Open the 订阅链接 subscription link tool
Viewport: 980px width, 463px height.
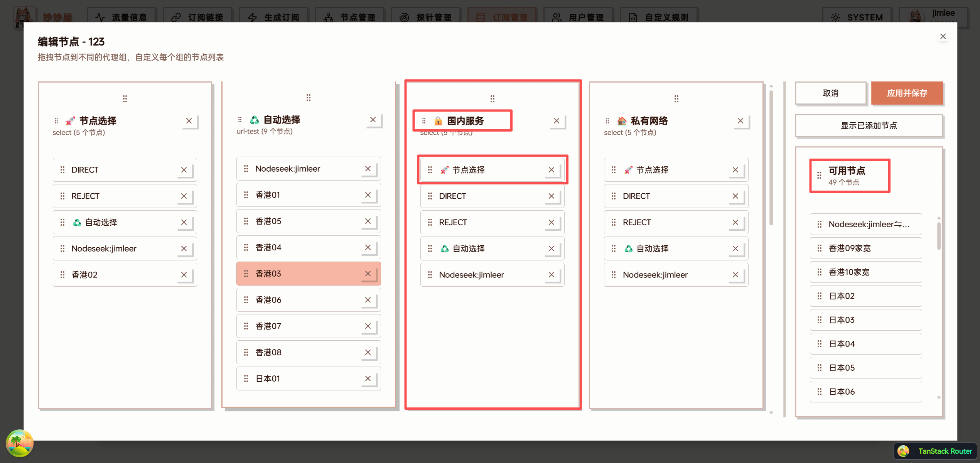click(x=197, y=17)
